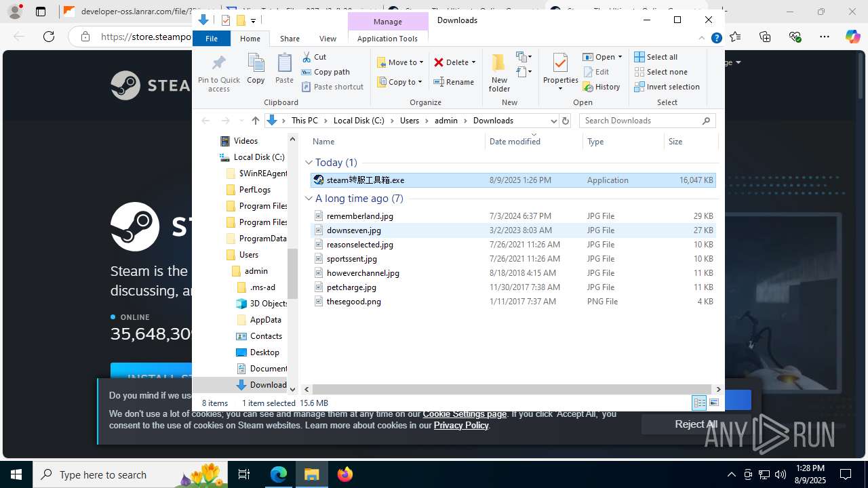The width and height of the screenshot is (868, 488).
Task: Select thesegood.png file
Action: pos(513,302)
